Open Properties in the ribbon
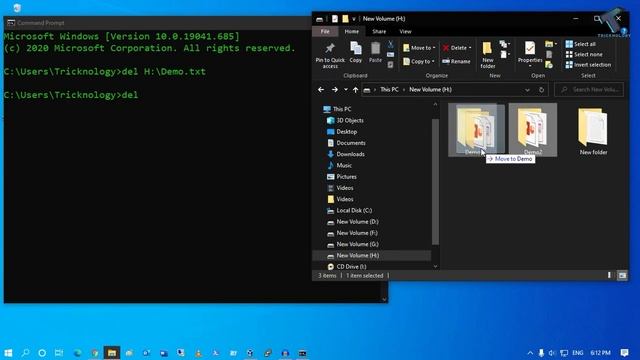The image size is (640, 360). [530, 54]
